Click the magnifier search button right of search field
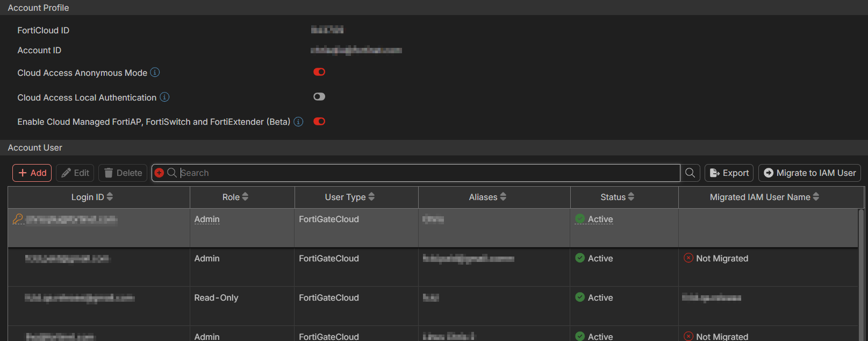Viewport: 868px width, 341px height. click(x=690, y=173)
